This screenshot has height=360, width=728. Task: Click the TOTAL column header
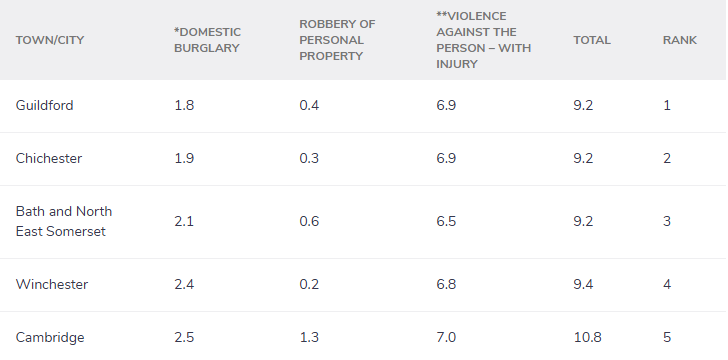[x=592, y=40]
